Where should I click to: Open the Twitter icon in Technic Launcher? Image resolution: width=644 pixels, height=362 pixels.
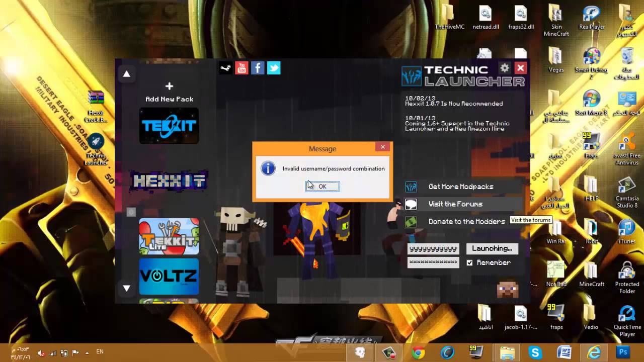point(274,68)
